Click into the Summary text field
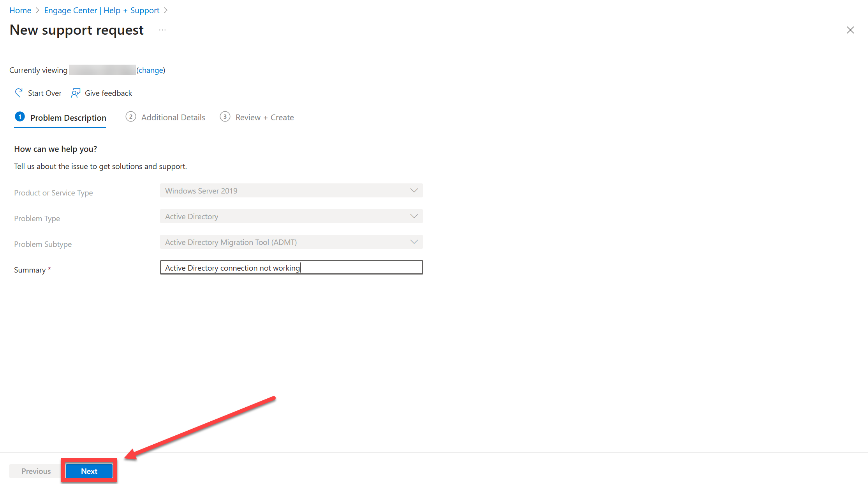The width and height of the screenshot is (868, 484). tap(291, 268)
